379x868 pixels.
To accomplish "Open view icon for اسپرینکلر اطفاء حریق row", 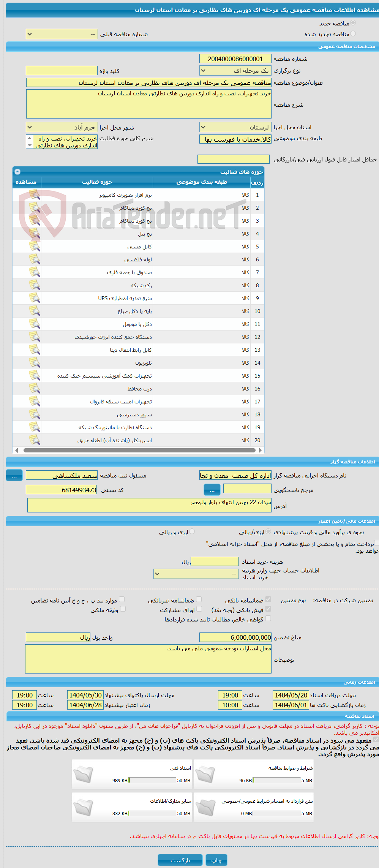I will click(35, 440).
